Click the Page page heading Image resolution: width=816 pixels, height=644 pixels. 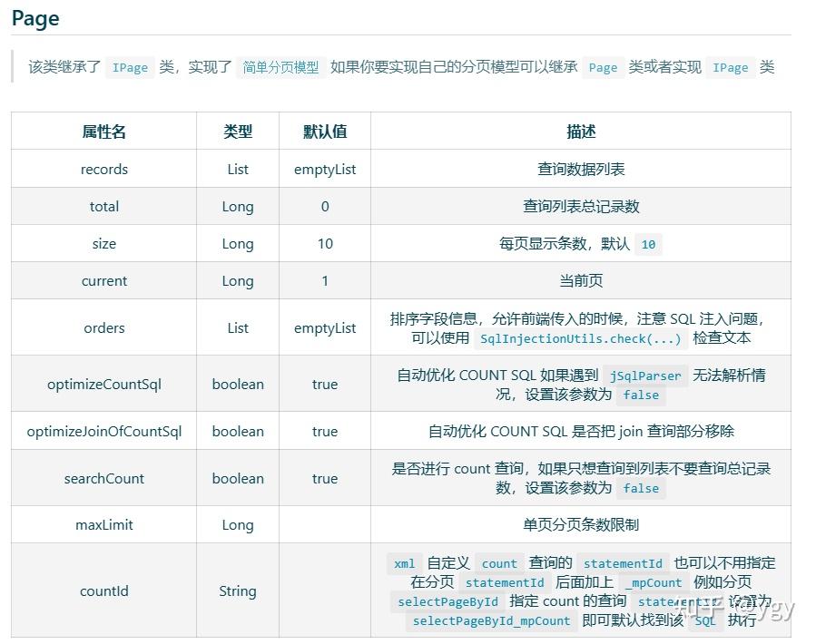tap(34, 18)
